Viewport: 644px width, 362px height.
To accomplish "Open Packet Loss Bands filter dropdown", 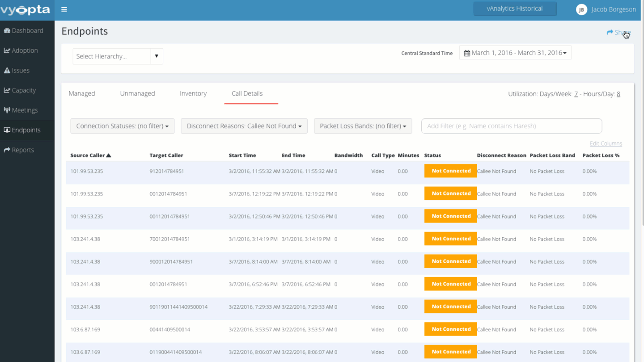I will tap(363, 126).
